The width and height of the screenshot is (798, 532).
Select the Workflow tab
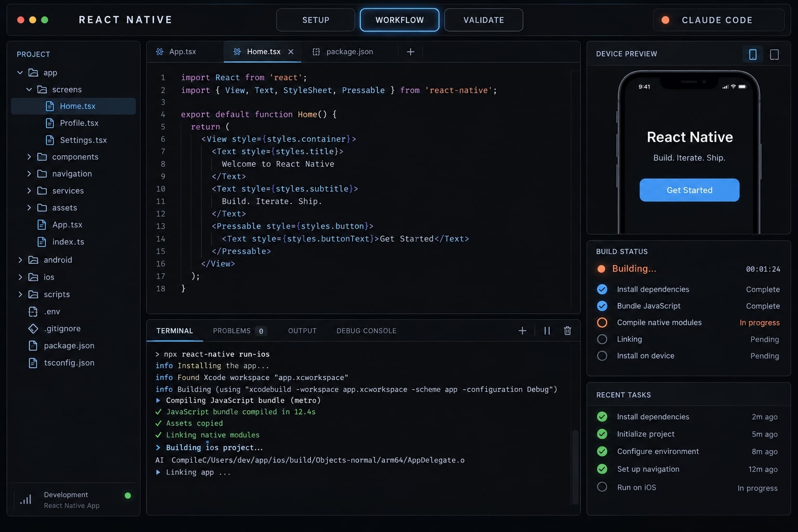pyautogui.click(x=400, y=20)
